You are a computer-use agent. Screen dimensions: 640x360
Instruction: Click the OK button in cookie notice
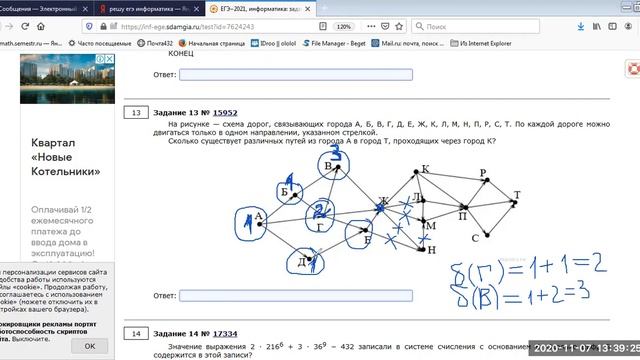tap(90, 346)
